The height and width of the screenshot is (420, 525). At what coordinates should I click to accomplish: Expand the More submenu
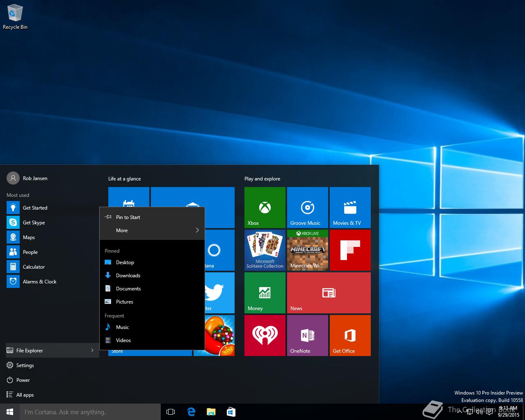152,231
